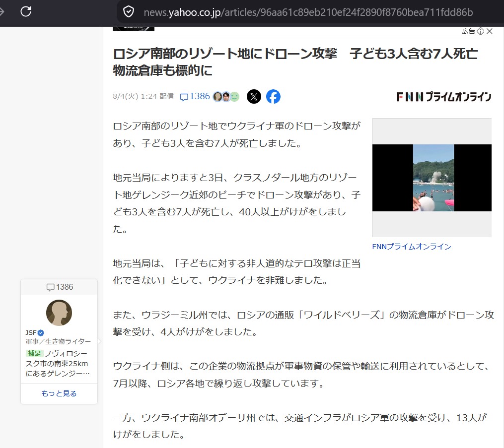The height and width of the screenshot is (448, 504).
Task: Open the JSF commenter profile picture
Action: tap(59, 313)
